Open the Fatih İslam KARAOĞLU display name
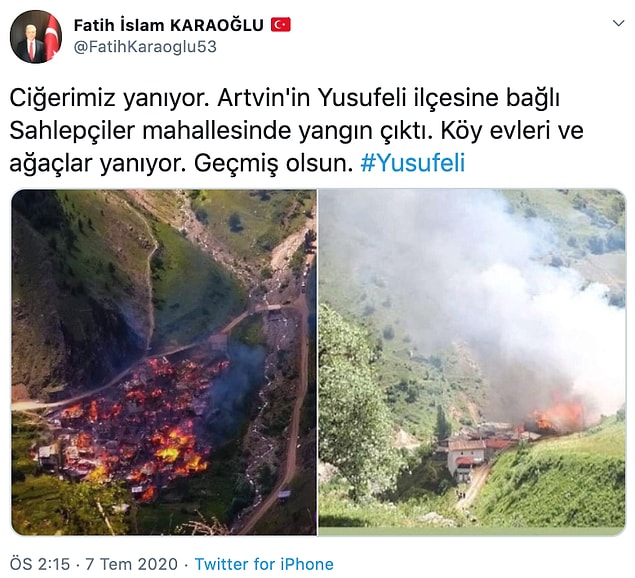635x578 pixels. point(168,25)
